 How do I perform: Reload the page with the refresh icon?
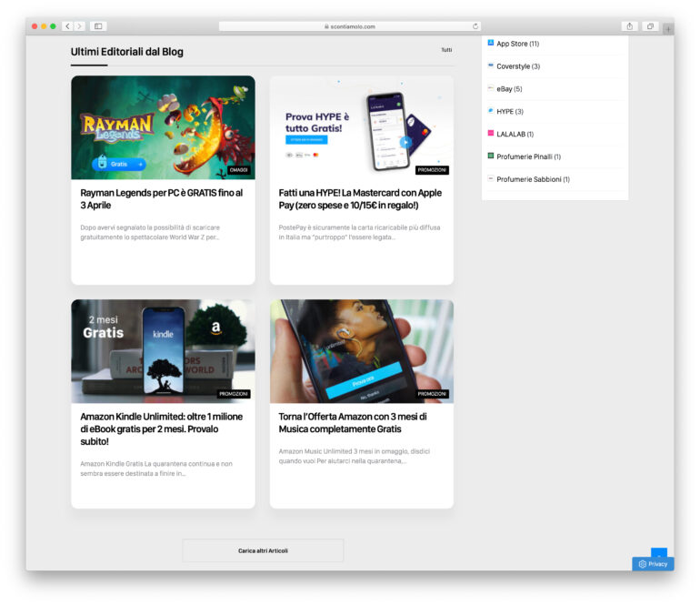(x=475, y=26)
